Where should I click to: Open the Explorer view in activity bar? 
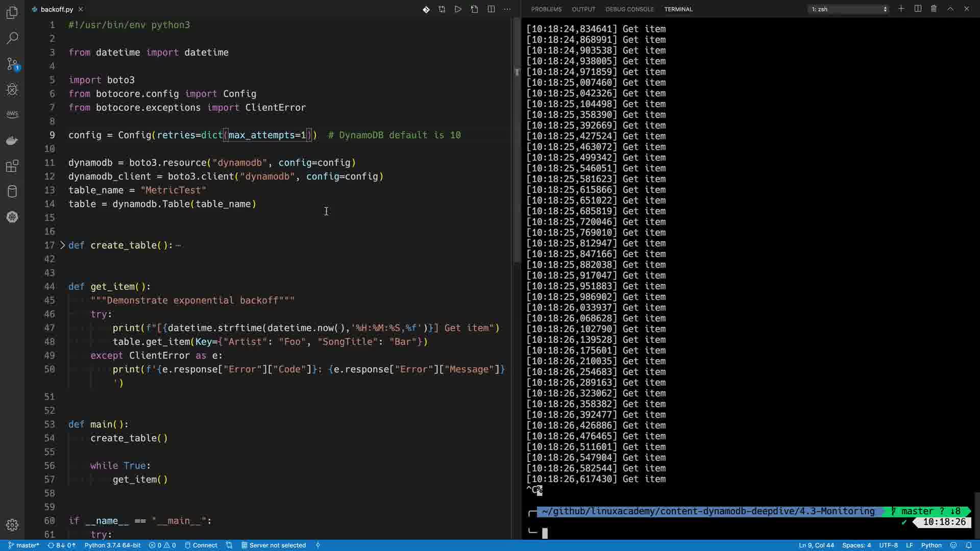pos(12,12)
